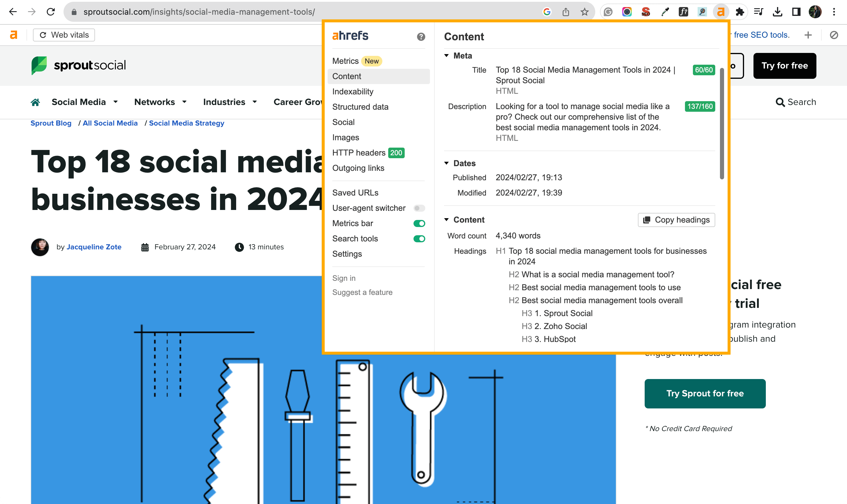This screenshot has height=504, width=847.
Task: Go back with browser back arrow
Action: tap(13, 12)
